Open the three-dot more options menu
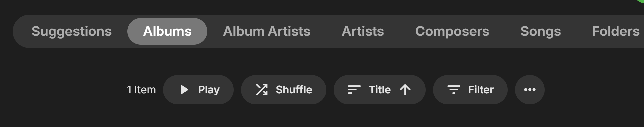The height and width of the screenshot is (127, 644). click(530, 90)
